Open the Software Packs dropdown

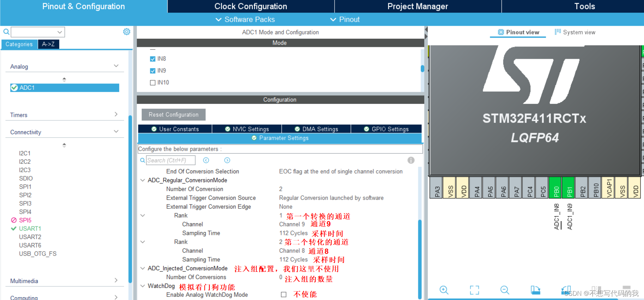coord(245,19)
